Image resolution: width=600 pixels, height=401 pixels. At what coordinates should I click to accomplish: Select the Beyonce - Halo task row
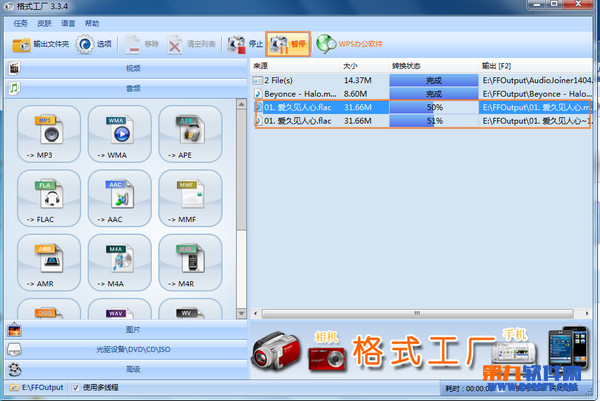coord(422,94)
